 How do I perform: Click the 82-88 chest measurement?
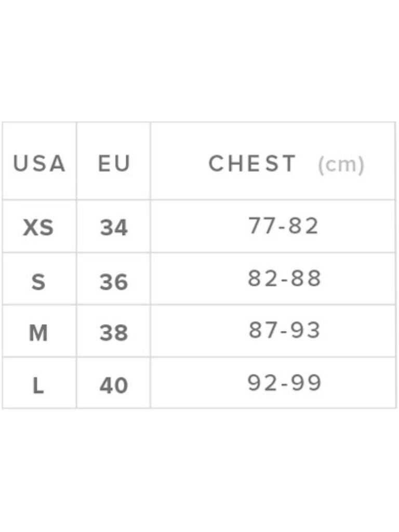(x=284, y=278)
